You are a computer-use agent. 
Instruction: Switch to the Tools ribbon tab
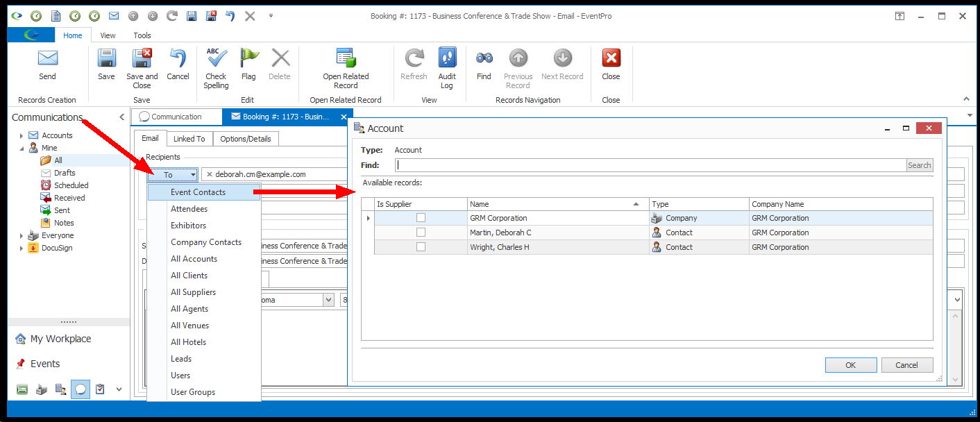[142, 35]
